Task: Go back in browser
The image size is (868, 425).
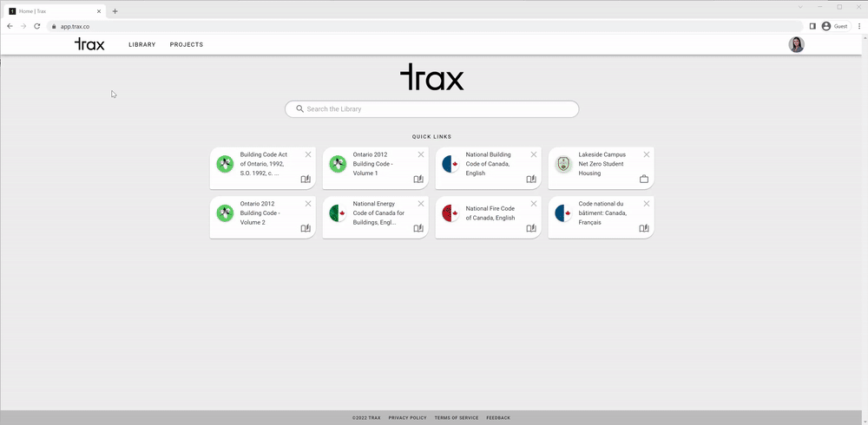Action: point(10,26)
